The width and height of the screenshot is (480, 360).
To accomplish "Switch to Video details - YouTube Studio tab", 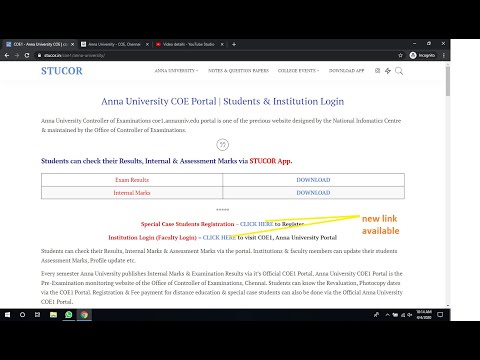I will tap(188, 44).
